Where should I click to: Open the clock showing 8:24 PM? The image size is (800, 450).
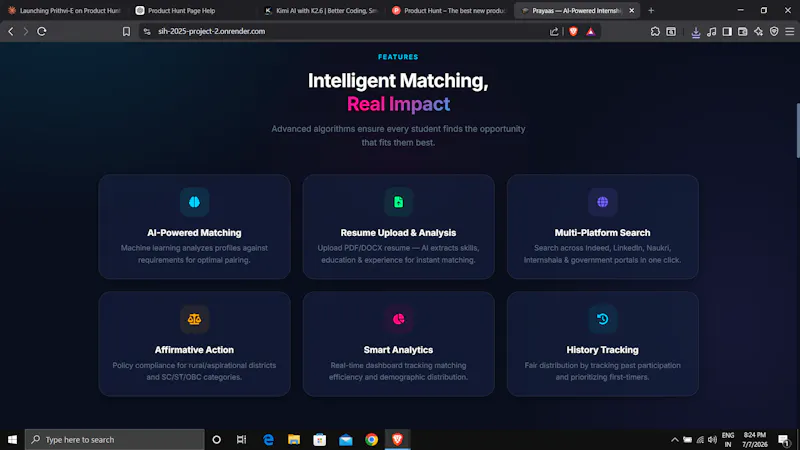pyautogui.click(x=755, y=439)
